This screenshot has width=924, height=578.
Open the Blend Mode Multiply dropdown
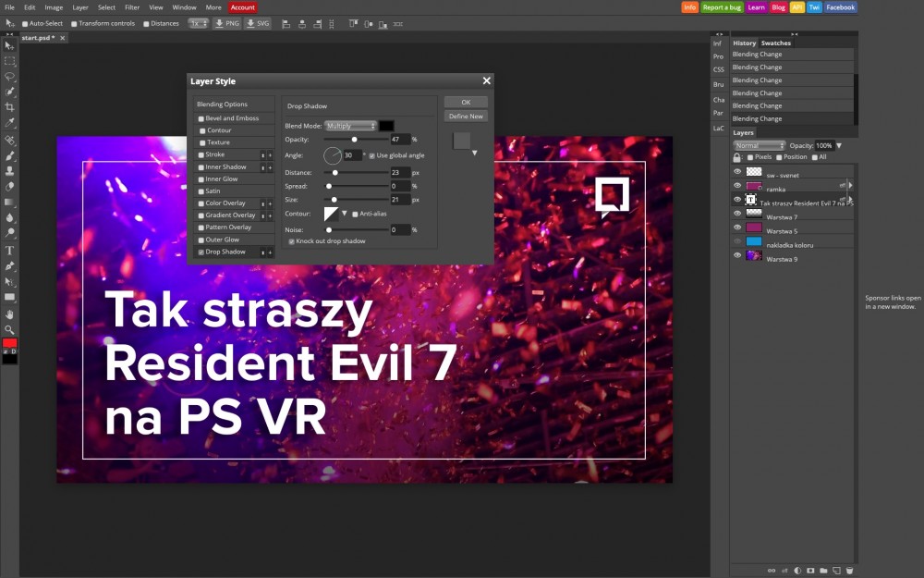[350, 126]
